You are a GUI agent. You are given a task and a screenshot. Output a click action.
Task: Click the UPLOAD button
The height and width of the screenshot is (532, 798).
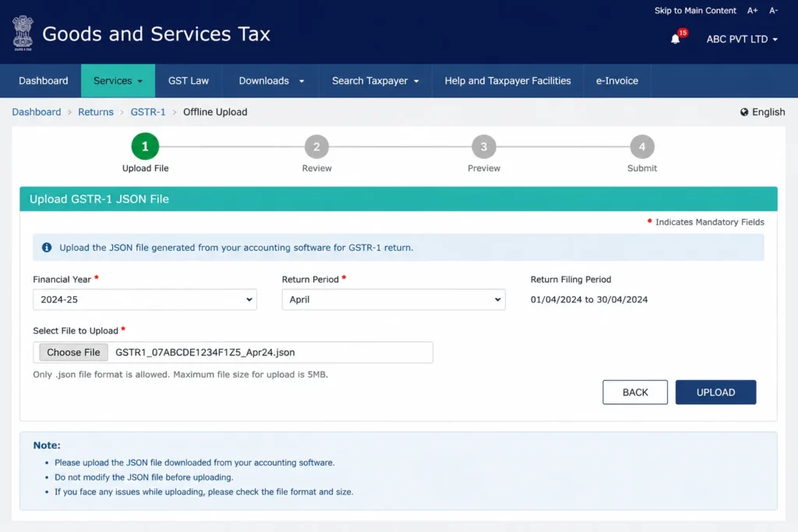[715, 392]
